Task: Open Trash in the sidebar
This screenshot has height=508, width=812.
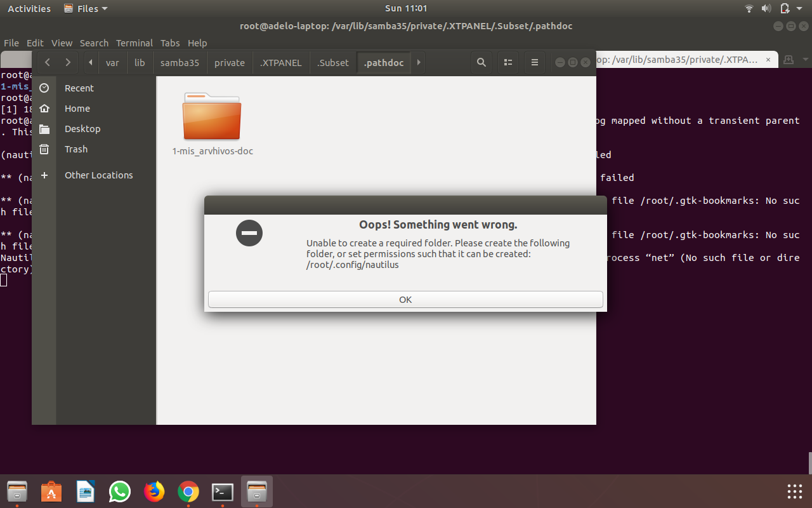Action: 76,149
